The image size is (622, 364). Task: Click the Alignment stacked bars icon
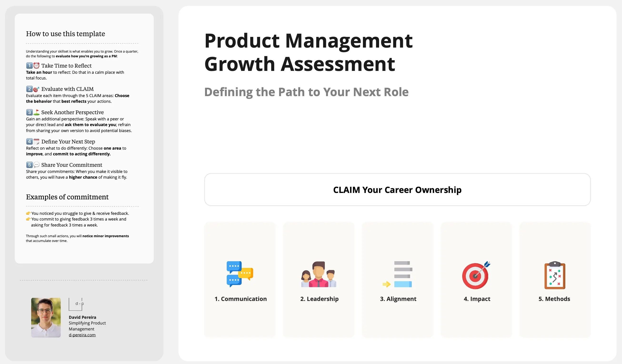point(398,274)
